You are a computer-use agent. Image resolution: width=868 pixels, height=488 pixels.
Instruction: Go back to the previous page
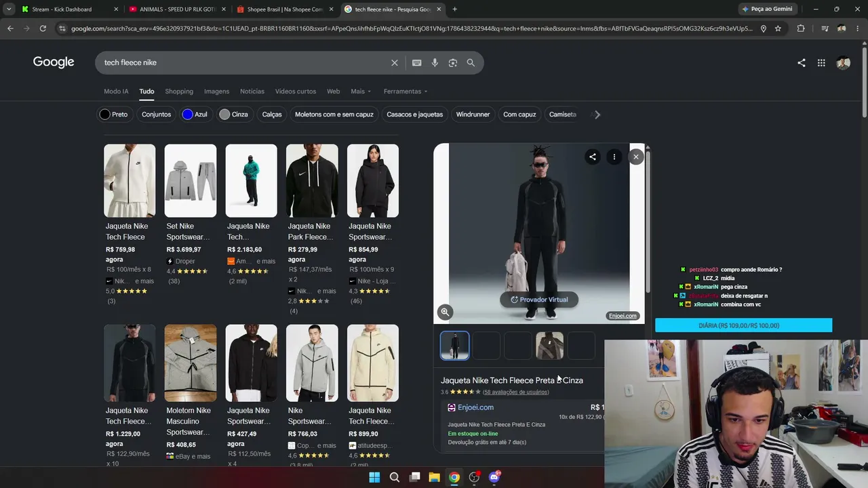coord(10,28)
